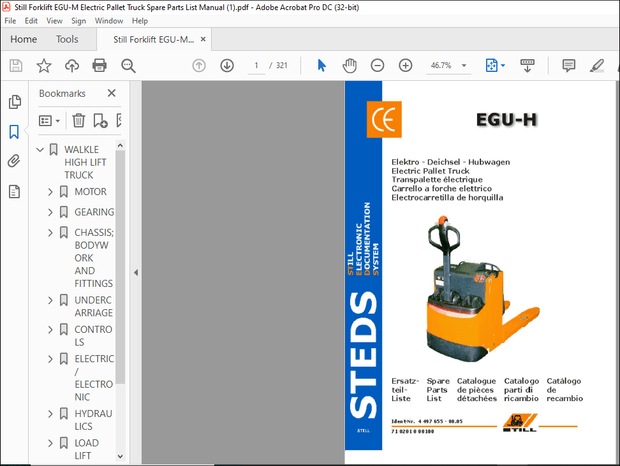Click the scrolling mode keyboard icon
The width and height of the screenshot is (620, 466).
527,66
